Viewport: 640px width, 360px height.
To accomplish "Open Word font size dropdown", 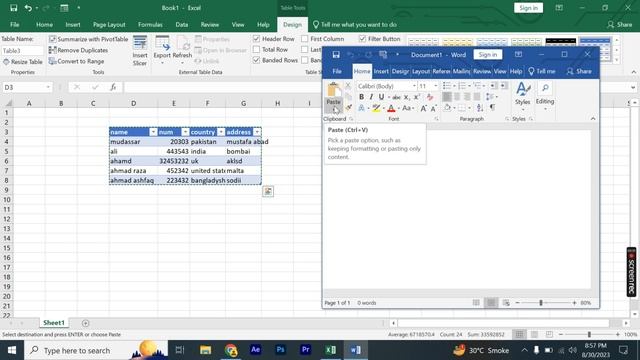I will pos(435,86).
